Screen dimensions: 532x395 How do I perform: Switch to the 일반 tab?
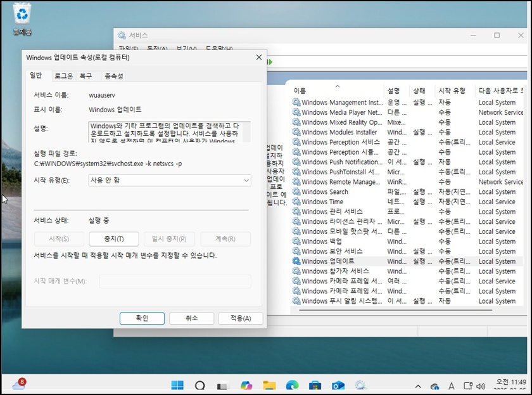pos(36,75)
